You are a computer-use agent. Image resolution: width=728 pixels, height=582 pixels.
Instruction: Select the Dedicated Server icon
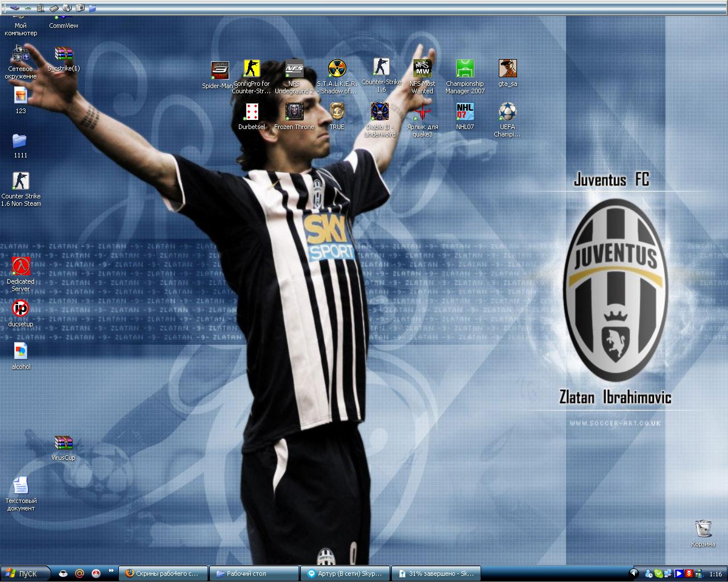pos(20,274)
